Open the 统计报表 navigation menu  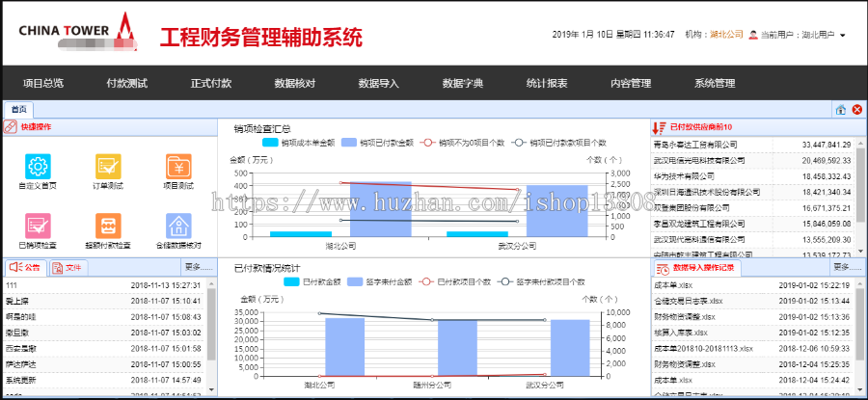[547, 84]
